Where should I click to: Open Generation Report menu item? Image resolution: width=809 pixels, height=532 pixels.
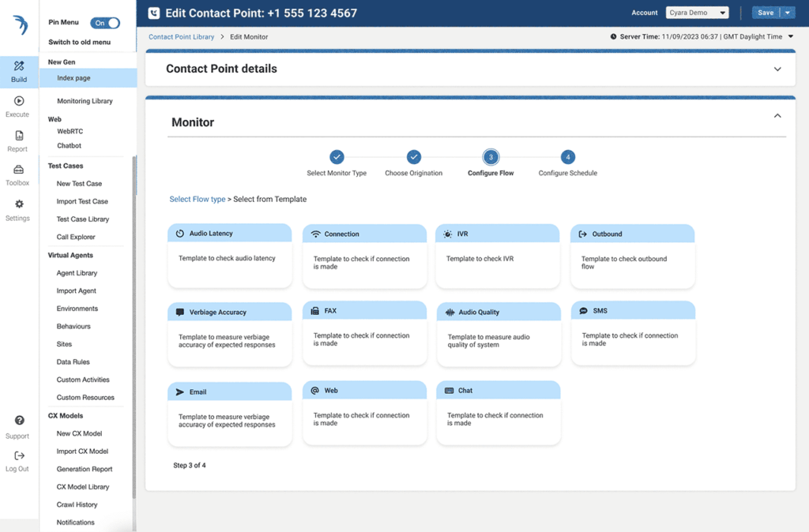84,469
